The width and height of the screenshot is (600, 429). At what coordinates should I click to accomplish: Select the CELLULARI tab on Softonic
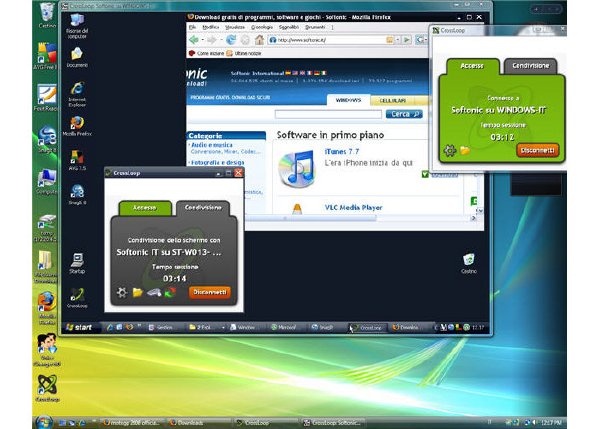[x=392, y=100]
